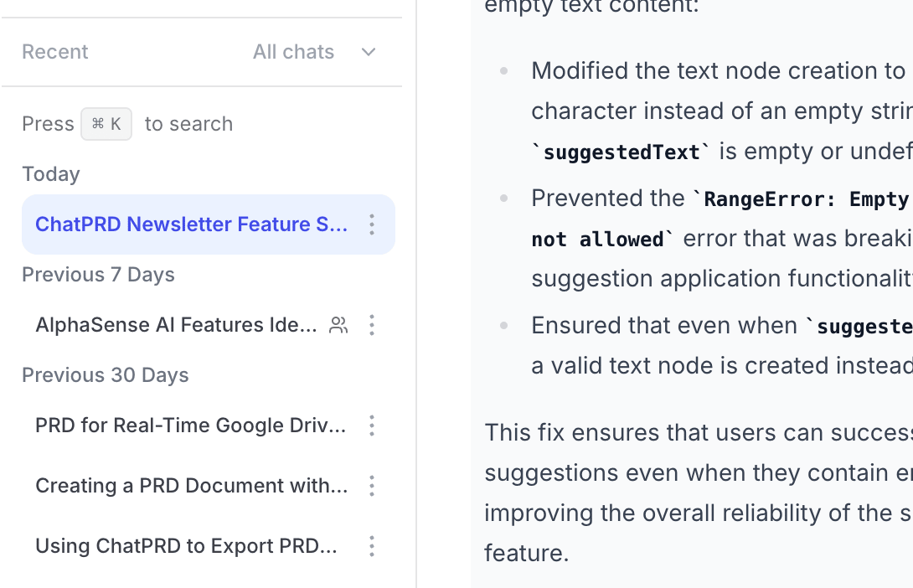Viewport: 913px width, 588px height.
Task: Open options menu for ChatPRD Newsletter Feature chat
Action: point(372,224)
